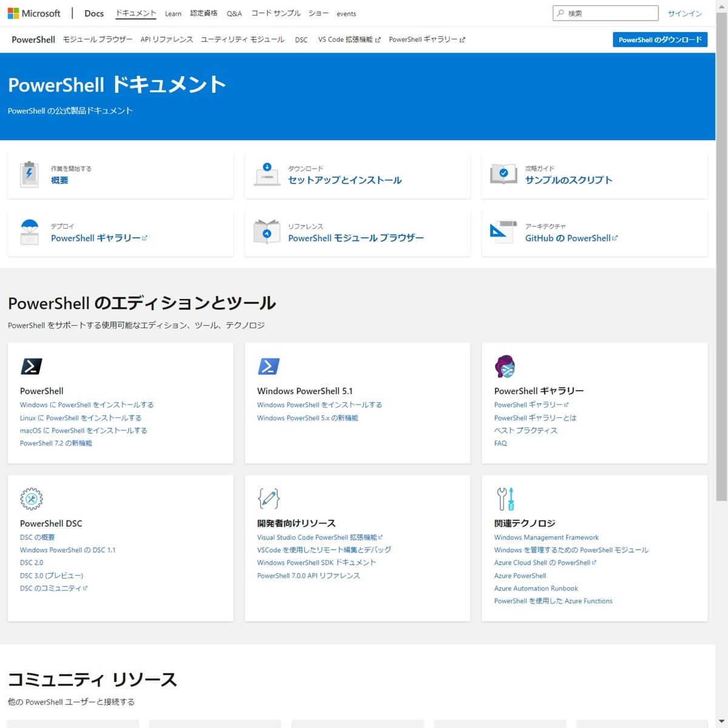This screenshot has height=728, width=728.
Task: Open API リファレンス in the sub navigation
Action: point(167,39)
